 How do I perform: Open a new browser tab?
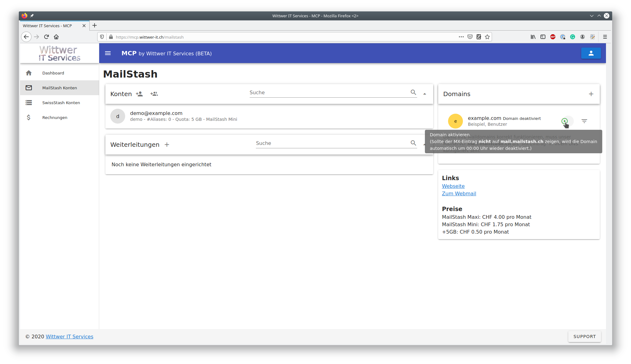pos(95,25)
